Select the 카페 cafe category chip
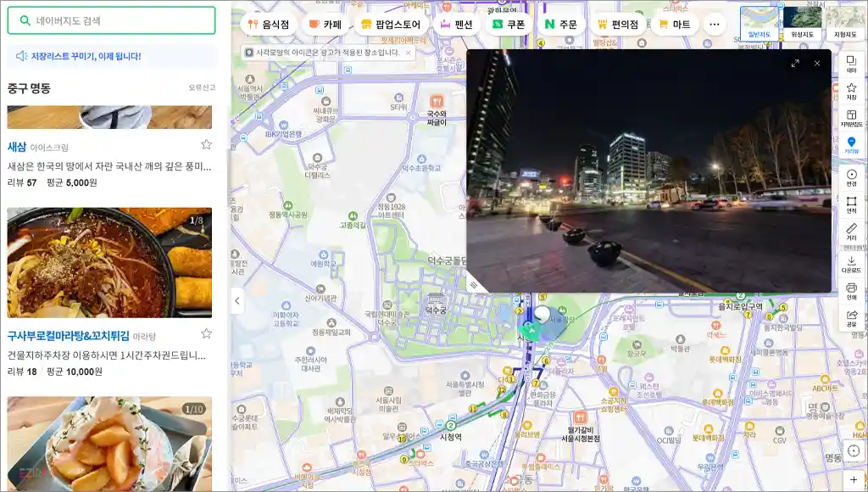868x492 pixels. click(325, 25)
